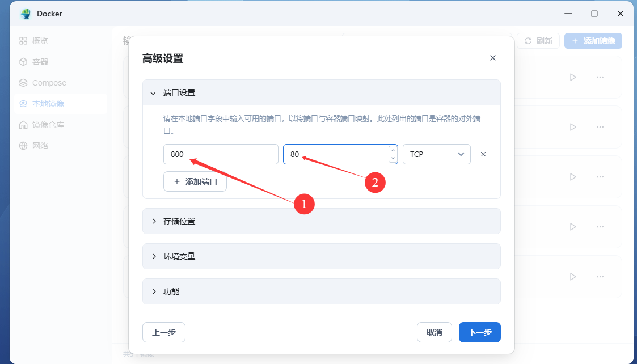Open the TCP protocol dropdown

click(437, 154)
